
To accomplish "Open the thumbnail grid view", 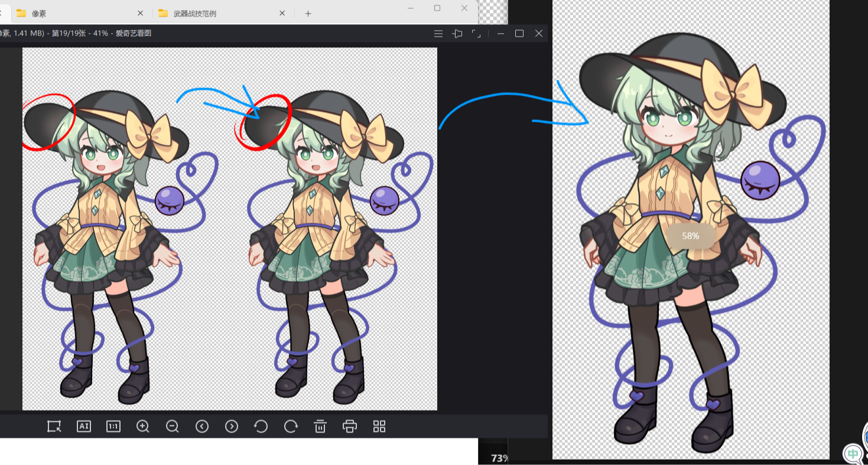I will point(379,426).
